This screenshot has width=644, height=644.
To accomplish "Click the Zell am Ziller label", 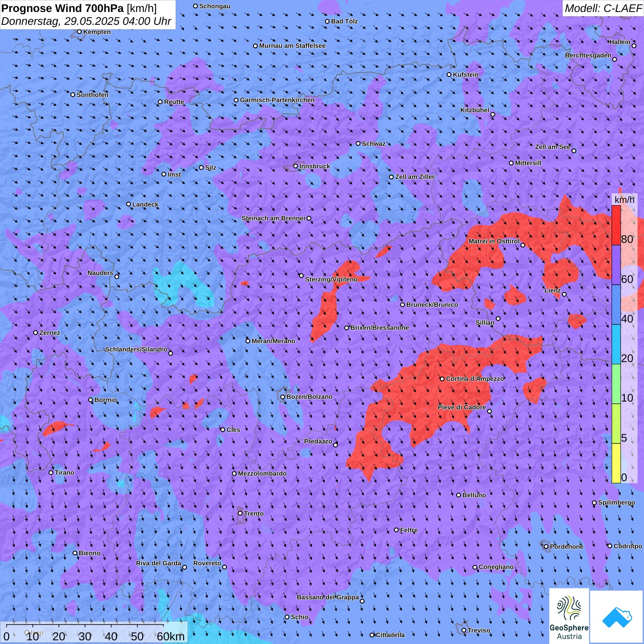I will coord(414,177).
